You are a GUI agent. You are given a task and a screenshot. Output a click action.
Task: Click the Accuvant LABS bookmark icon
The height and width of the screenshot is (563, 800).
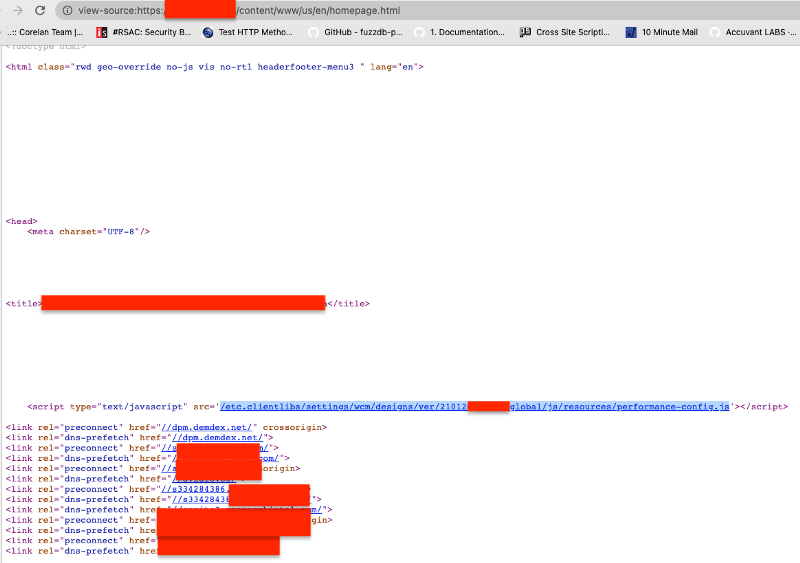(x=715, y=32)
